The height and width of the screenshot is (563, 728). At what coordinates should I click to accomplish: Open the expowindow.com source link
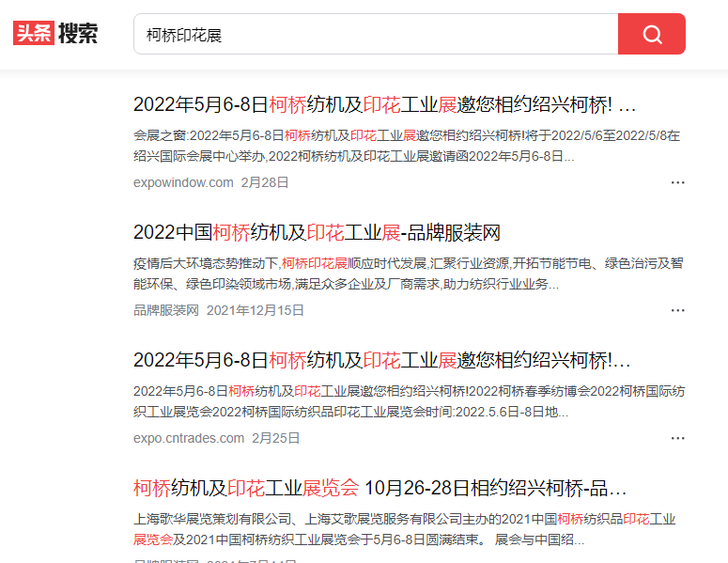click(x=183, y=182)
